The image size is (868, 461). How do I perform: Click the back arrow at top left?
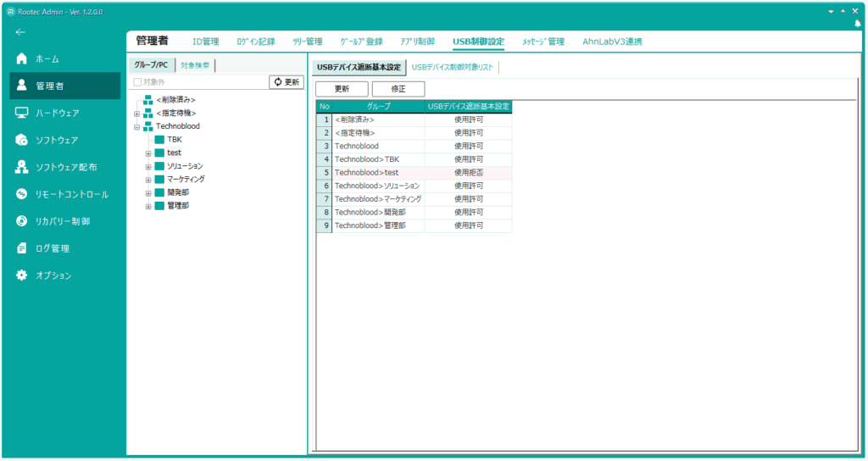[x=20, y=32]
